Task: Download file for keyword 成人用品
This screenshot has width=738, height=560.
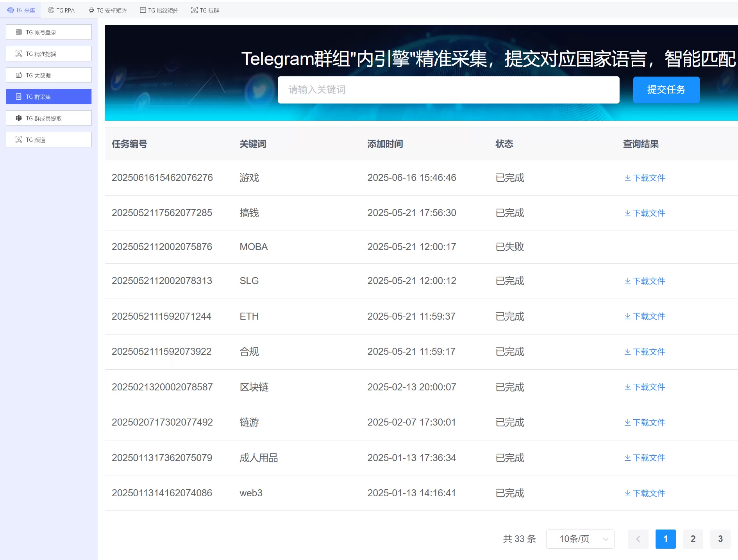Action: click(x=645, y=458)
